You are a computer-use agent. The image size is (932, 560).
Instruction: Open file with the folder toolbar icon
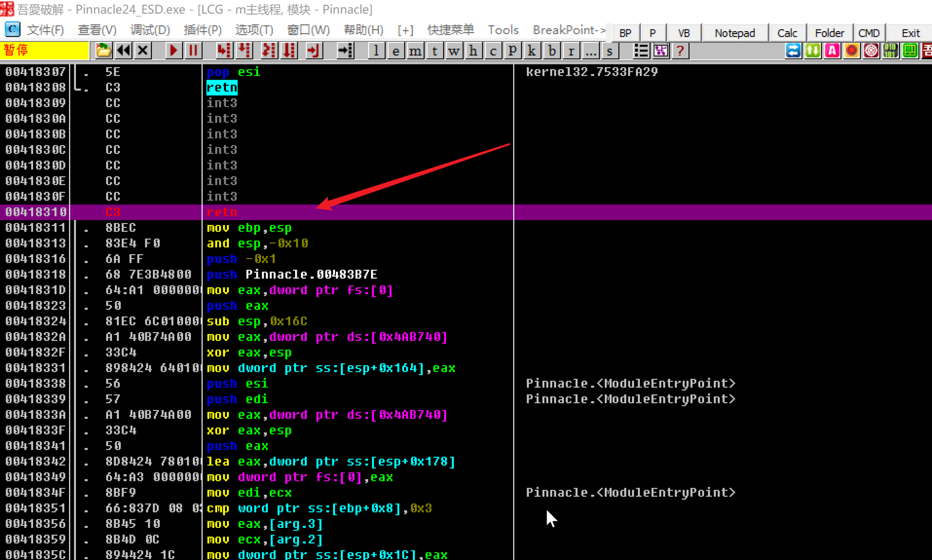[103, 50]
